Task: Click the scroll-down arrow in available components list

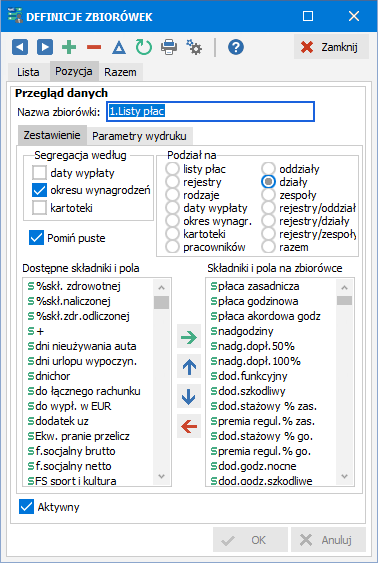Action: tap(161, 476)
